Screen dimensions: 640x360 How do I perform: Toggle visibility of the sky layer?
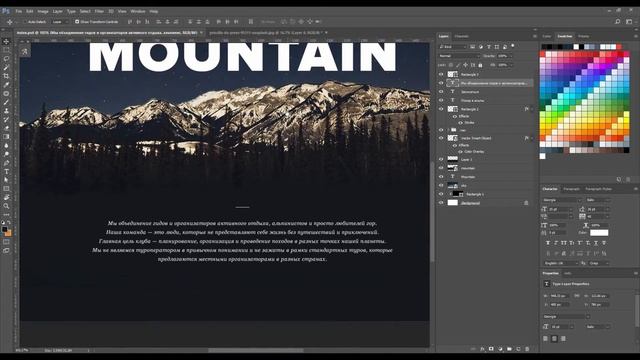tap(441, 185)
